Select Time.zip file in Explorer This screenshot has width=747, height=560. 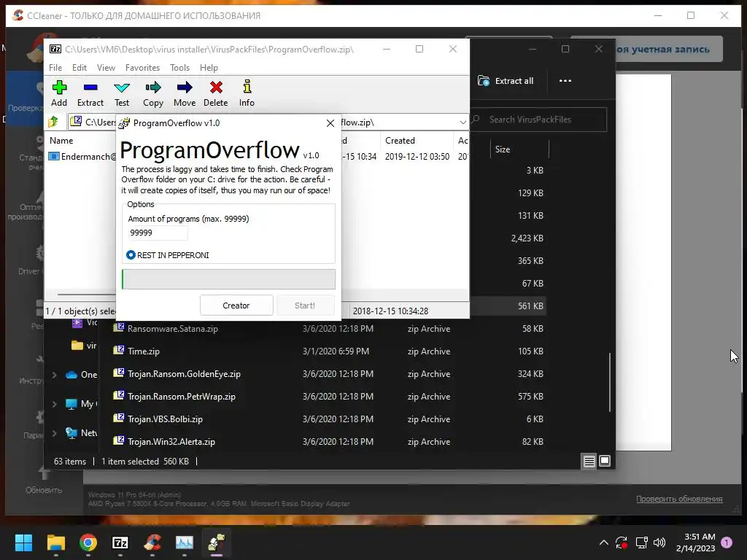click(144, 351)
